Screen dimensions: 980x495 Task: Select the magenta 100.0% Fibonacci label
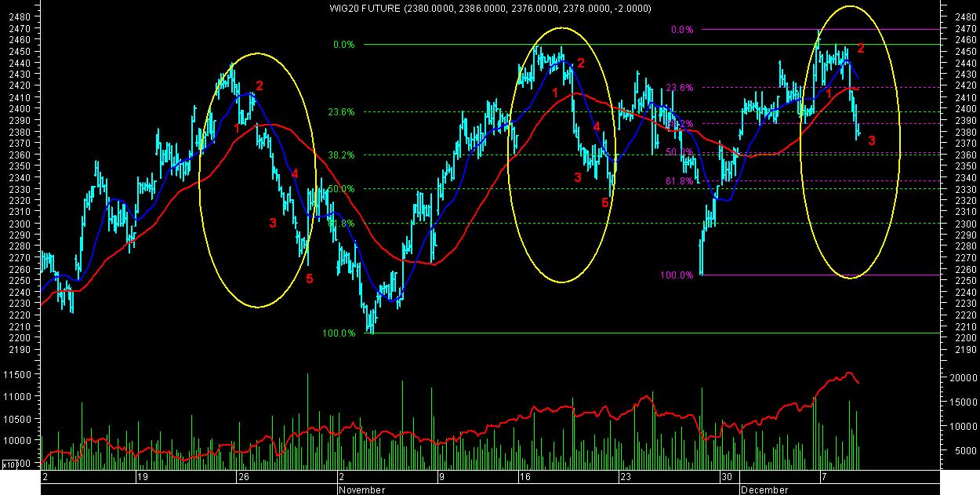677,275
